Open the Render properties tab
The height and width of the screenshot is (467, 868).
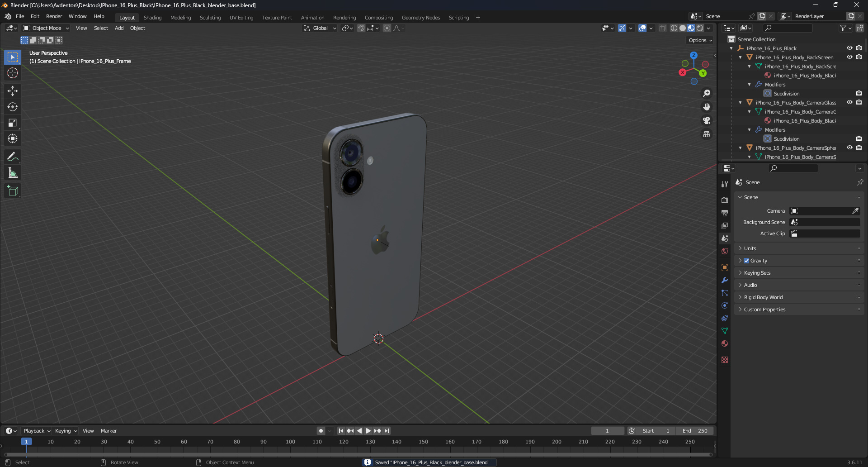pos(725,200)
